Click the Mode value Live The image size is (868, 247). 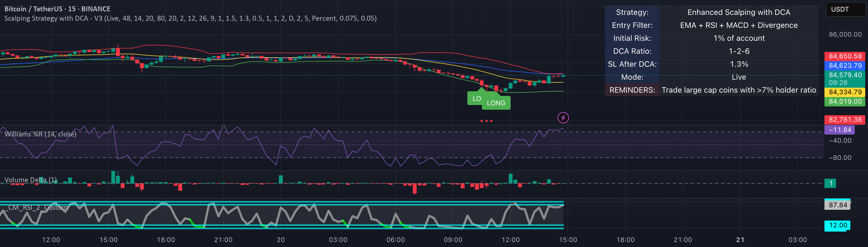(x=738, y=77)
